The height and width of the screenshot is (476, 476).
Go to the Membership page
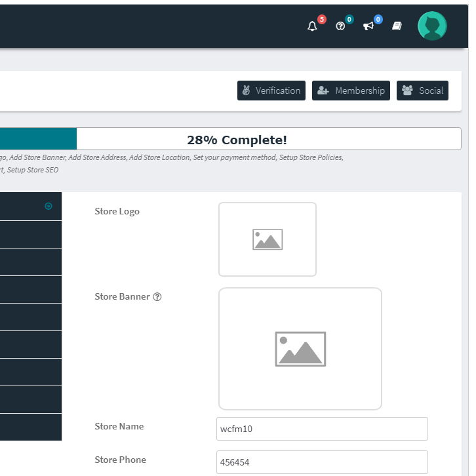[x=351, y=90]
